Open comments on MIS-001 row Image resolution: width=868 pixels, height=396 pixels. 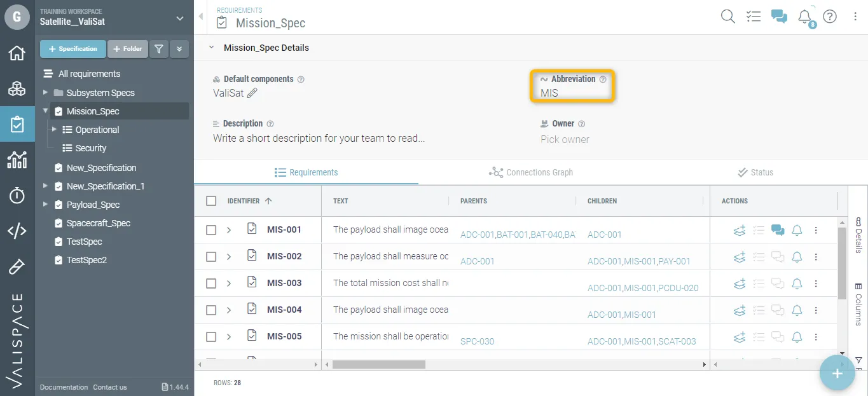coord(777,230)
